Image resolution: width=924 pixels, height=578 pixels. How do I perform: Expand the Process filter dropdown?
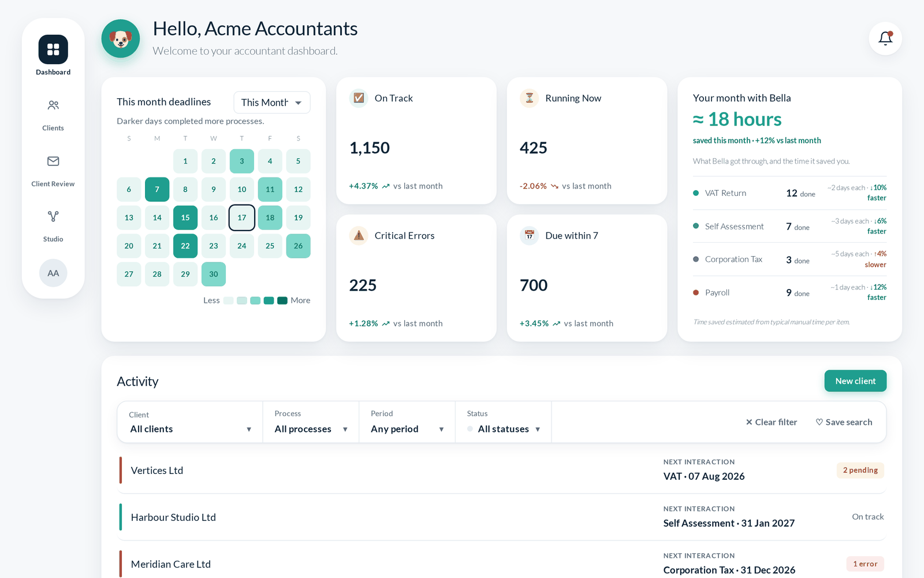coord(311,423)
